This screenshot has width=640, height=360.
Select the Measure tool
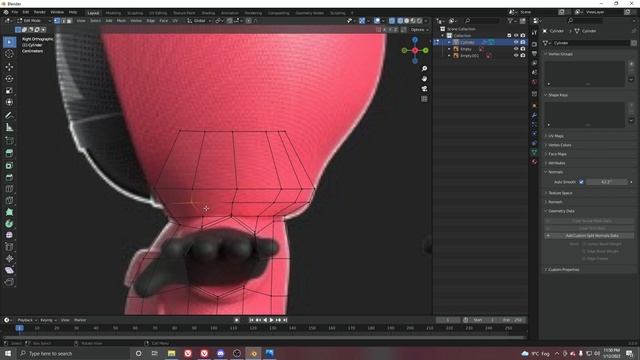pos(9,128)
